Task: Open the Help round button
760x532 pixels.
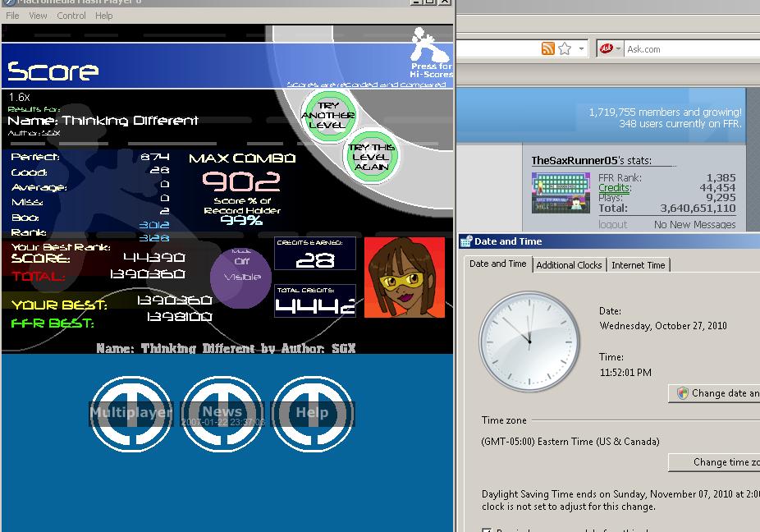Action: point(312,413)
